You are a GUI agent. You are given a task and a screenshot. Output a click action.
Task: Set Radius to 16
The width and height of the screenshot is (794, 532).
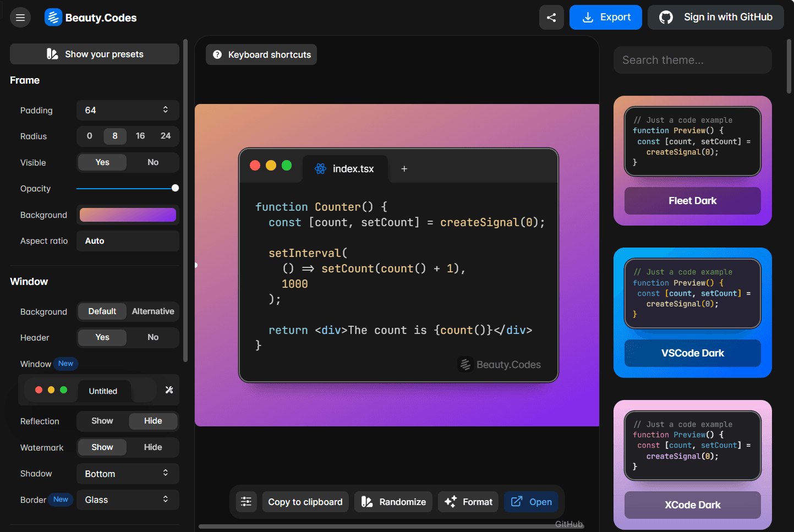(140, 136)
